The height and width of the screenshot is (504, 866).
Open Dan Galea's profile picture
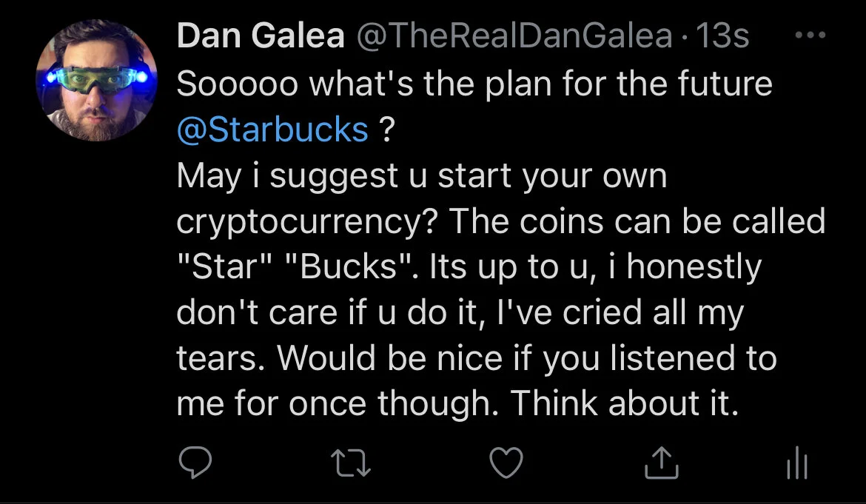(97, 81)
